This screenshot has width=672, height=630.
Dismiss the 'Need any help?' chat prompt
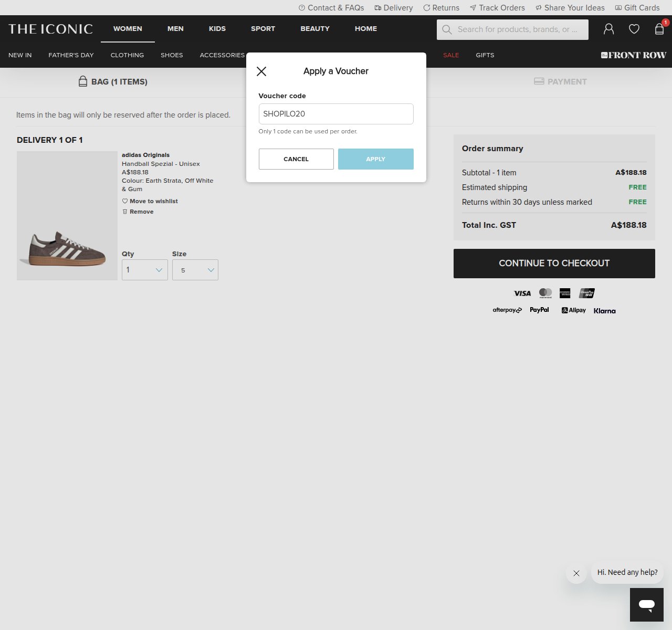click(576, 573)
